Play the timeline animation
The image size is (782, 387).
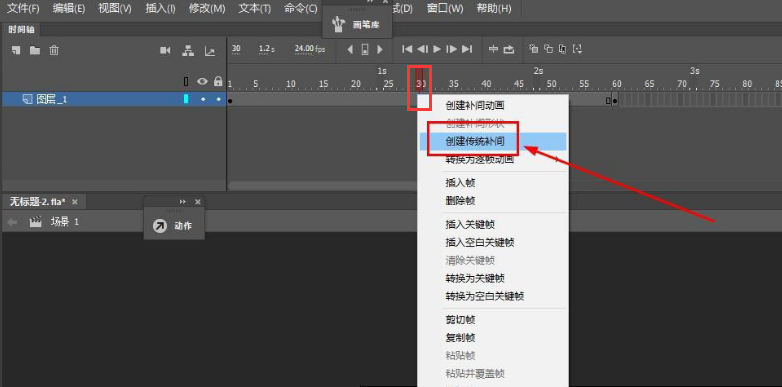tap(437, 49)
